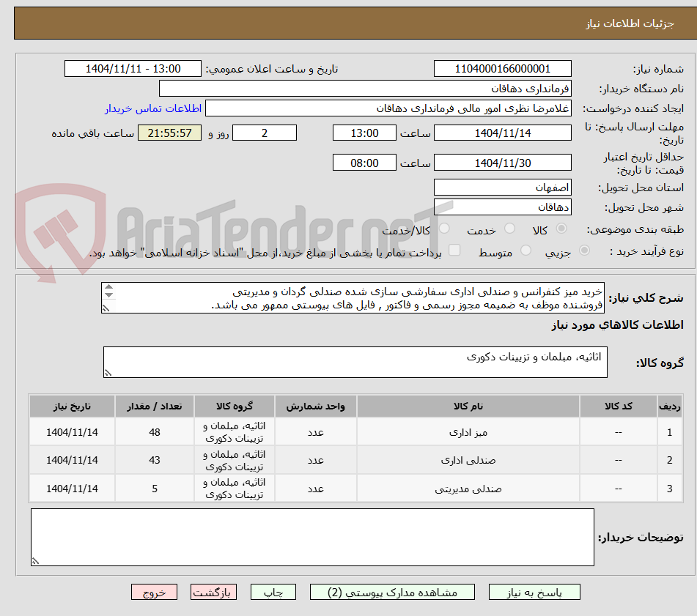Viewport: 697px width, 616px height.
Task: Click date 1404/11/14 in the میز اداری row
Action: (x=72, y=432)
